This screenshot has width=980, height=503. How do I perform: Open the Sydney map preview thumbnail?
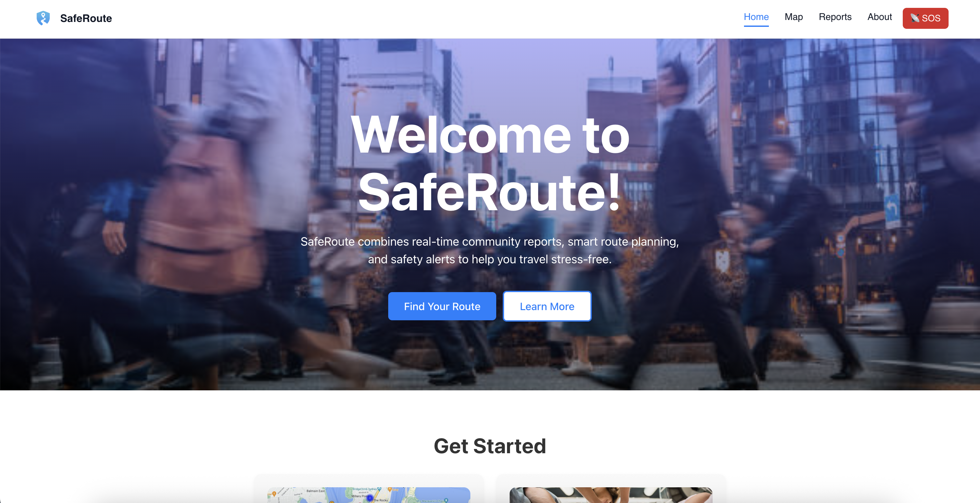click(x=369, y=495)
